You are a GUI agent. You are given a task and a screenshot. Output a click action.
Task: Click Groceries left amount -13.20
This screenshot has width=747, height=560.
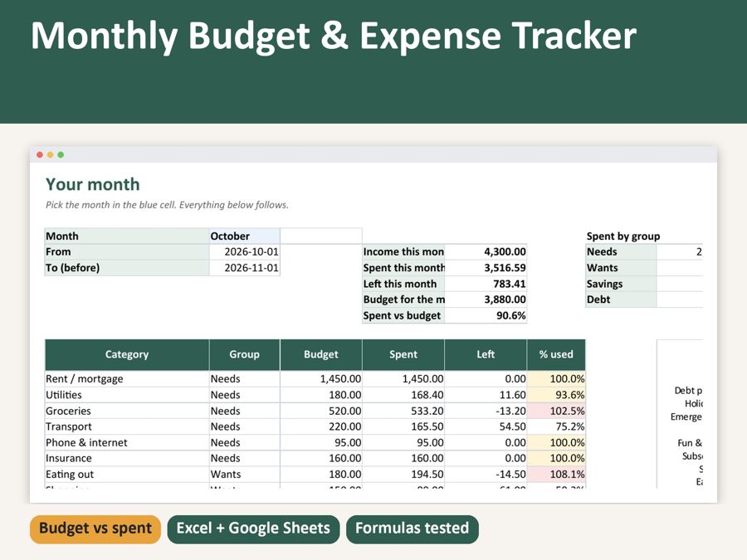pos(486,411)
